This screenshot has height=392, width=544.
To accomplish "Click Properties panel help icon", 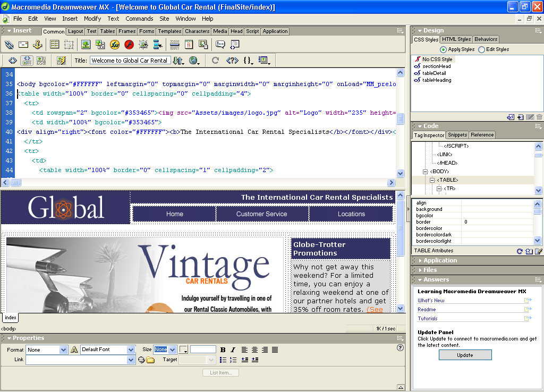I will pos(400,347).
